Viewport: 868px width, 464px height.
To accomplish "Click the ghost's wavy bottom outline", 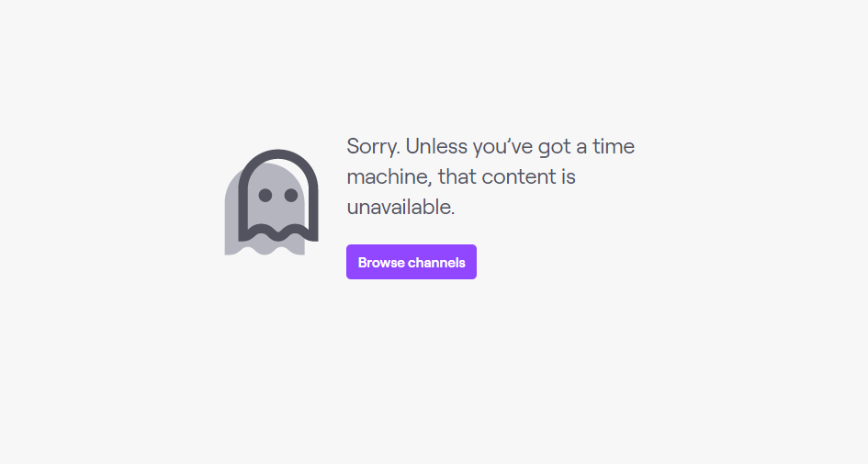I will click(278, 233).
